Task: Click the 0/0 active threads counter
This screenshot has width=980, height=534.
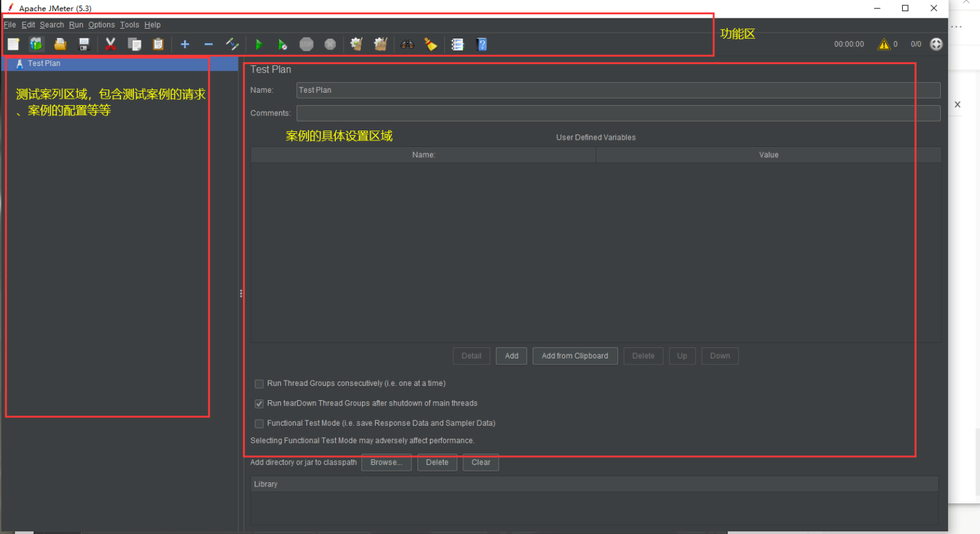Action: pyautogui.click(x=916, y=44)
